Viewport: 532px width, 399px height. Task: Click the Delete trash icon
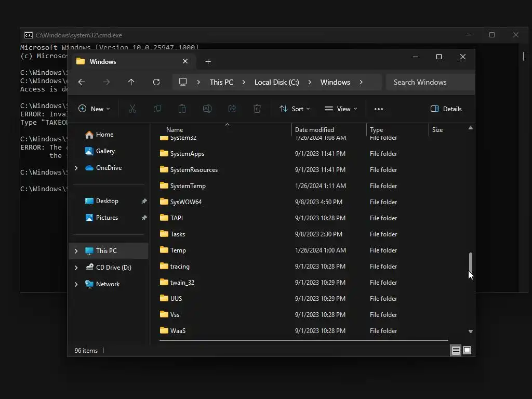[x=257, y=109]
